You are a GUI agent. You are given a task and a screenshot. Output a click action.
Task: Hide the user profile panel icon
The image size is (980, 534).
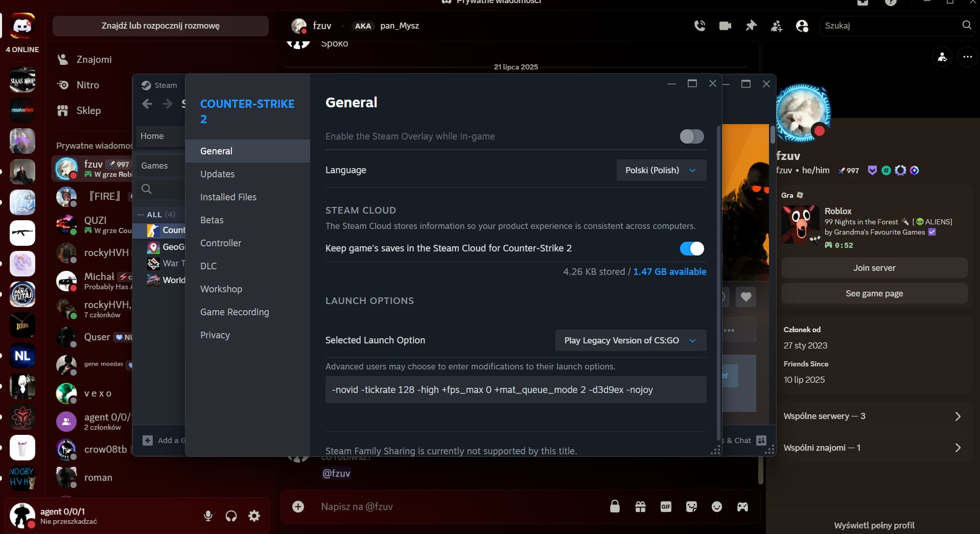[x=802, y=26]
